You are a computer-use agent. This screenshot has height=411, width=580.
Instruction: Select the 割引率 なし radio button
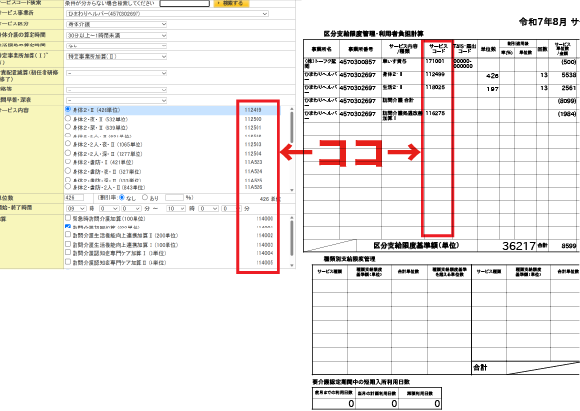[122, 198]
